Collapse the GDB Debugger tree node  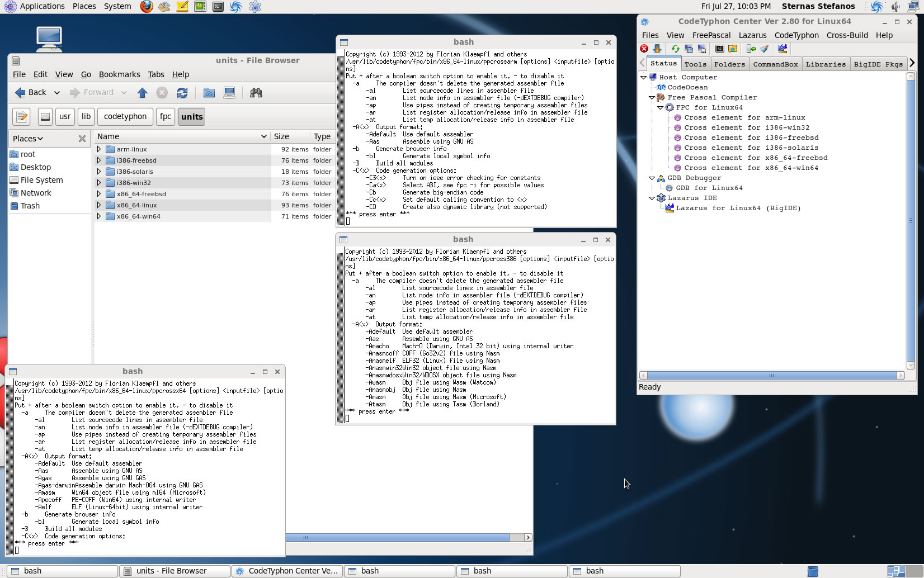click(652, 178)
